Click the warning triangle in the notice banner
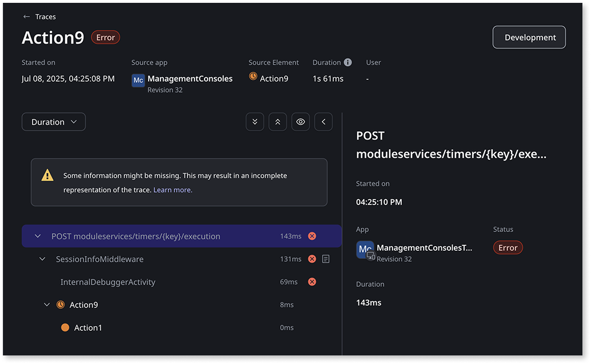 pos(47,175)
